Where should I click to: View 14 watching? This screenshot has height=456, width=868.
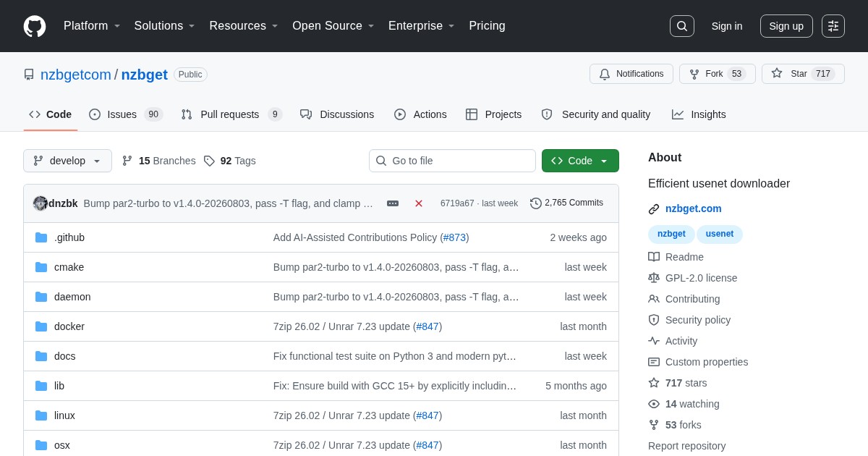pos(684,404)
